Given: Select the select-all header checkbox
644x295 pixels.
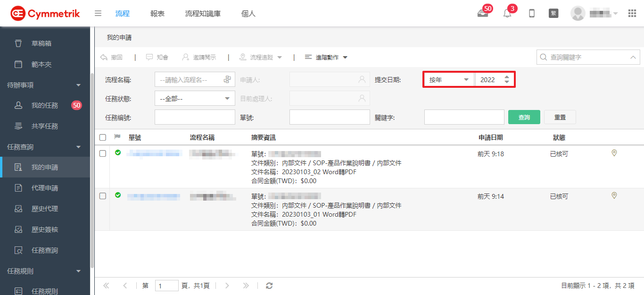Looking at the screenshot, I should coord(103,137).
